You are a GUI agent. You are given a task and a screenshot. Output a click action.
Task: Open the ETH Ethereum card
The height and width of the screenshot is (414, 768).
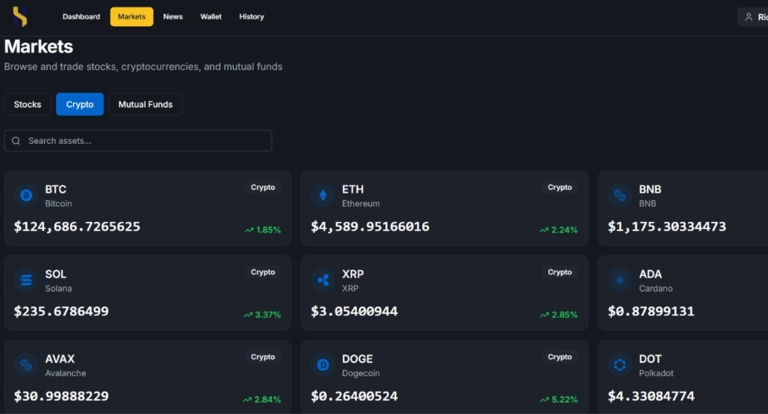point(444,208)
